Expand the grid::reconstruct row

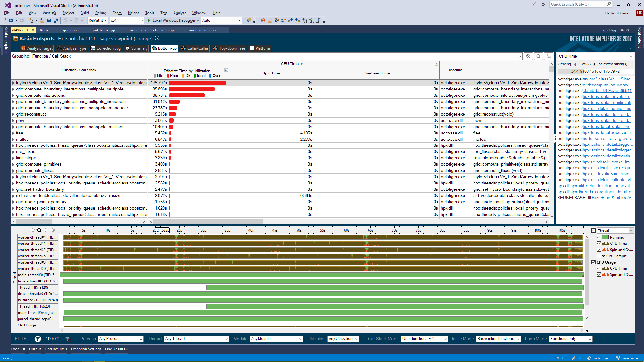tap(13, 114)
